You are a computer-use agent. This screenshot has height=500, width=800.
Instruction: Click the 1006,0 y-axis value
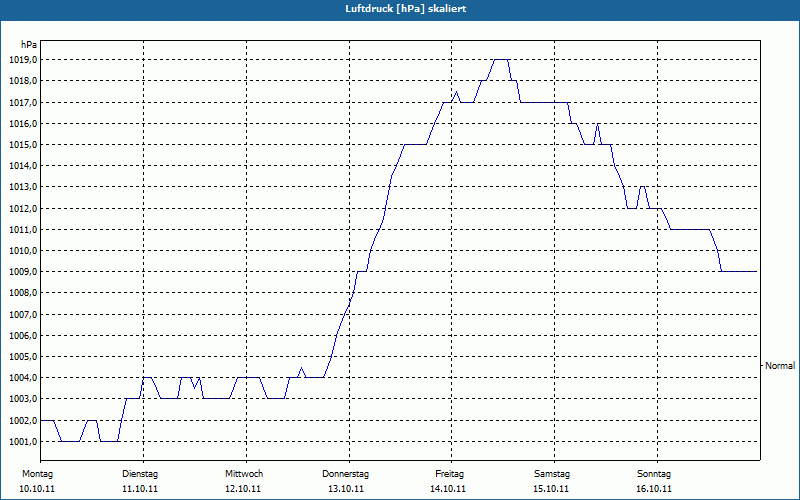point(23,336)
